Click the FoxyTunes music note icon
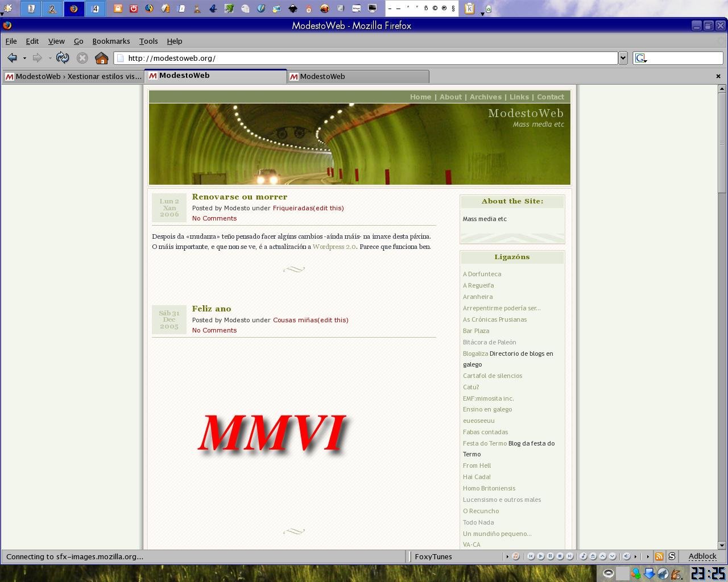This screenshot has width=728, height=582. point(583,556)
